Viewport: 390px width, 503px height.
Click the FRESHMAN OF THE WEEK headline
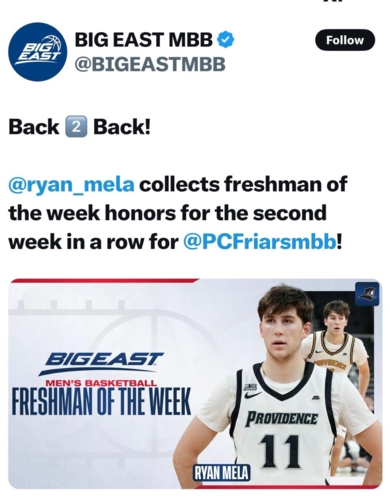point(101,401)
